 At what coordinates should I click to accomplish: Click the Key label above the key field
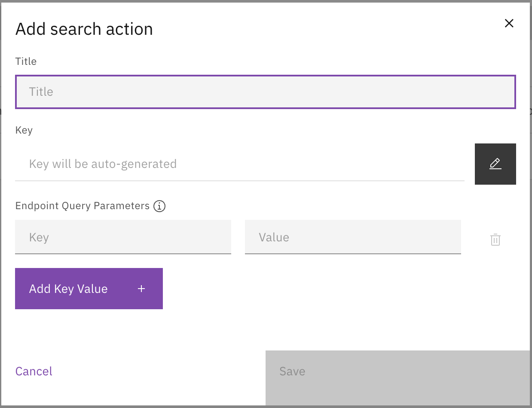(24, 130)
